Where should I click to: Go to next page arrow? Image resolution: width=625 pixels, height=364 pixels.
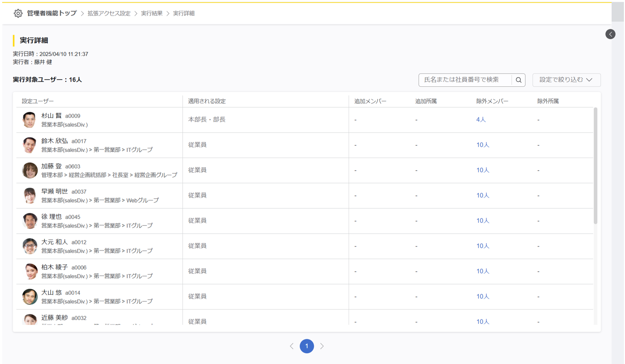(x=322, y=346)
